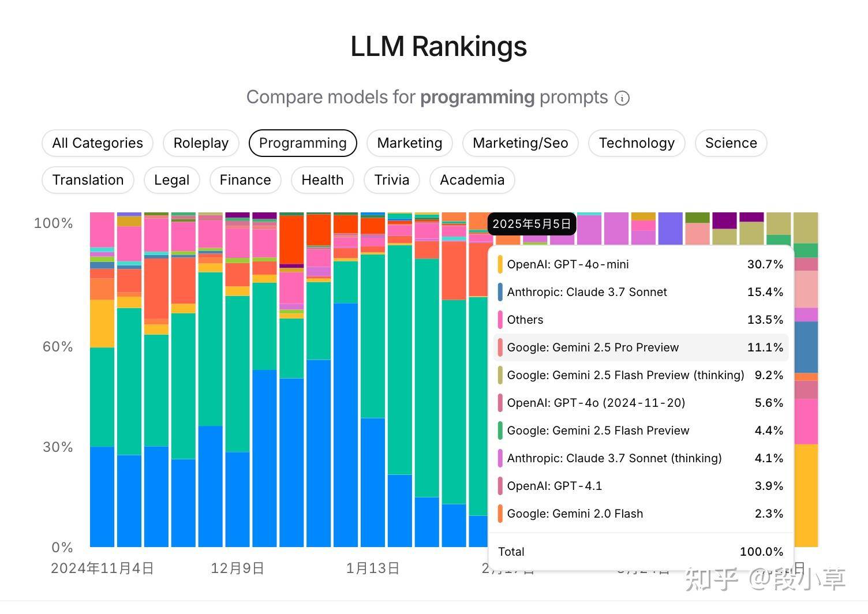
Task: Switch to the Marketing category
Action: pyautogui.click(x=410, y=143)
